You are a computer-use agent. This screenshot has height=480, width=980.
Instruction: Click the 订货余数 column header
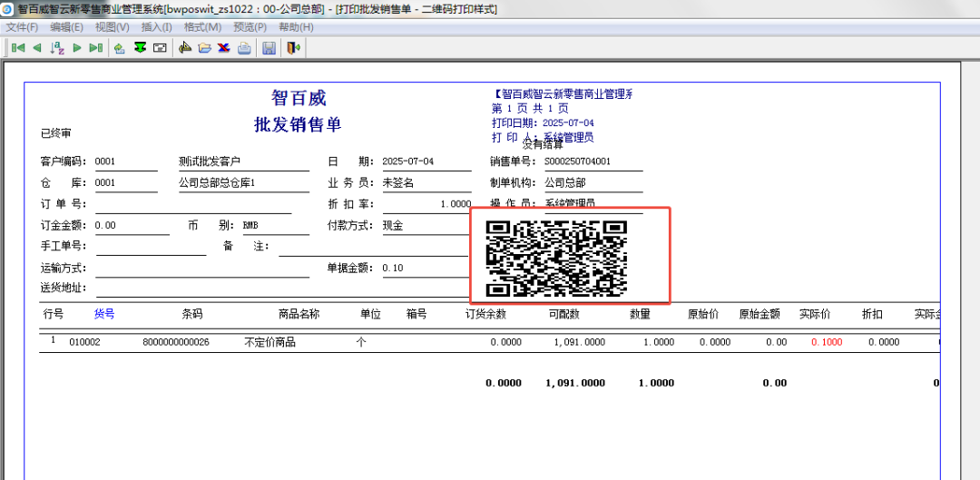tap(485, 314)
